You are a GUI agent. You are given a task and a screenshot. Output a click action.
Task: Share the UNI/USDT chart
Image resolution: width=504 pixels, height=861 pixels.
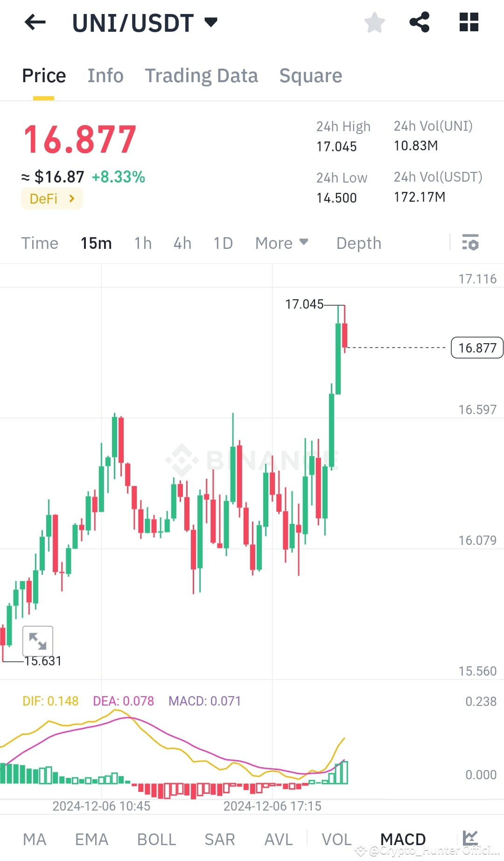419,22
